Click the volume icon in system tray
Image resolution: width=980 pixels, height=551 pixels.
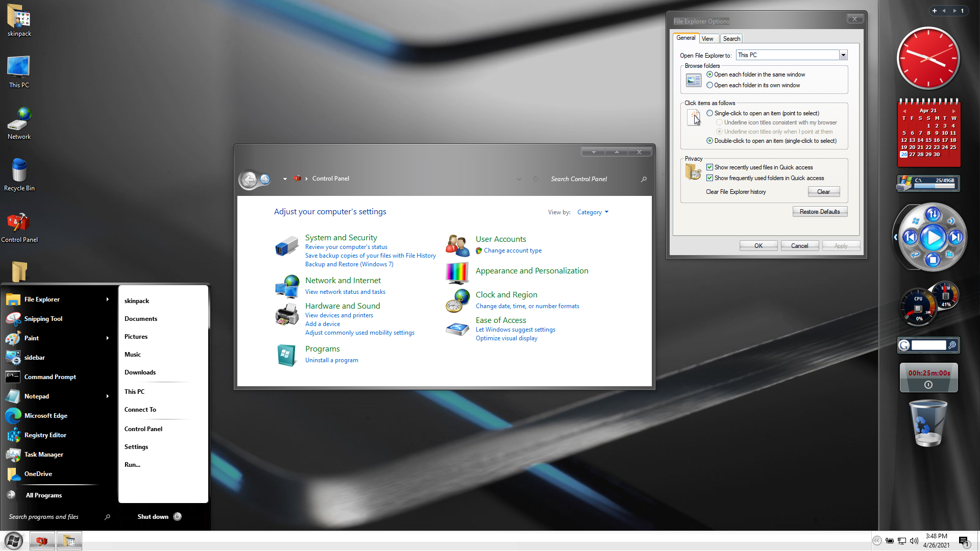914,541
